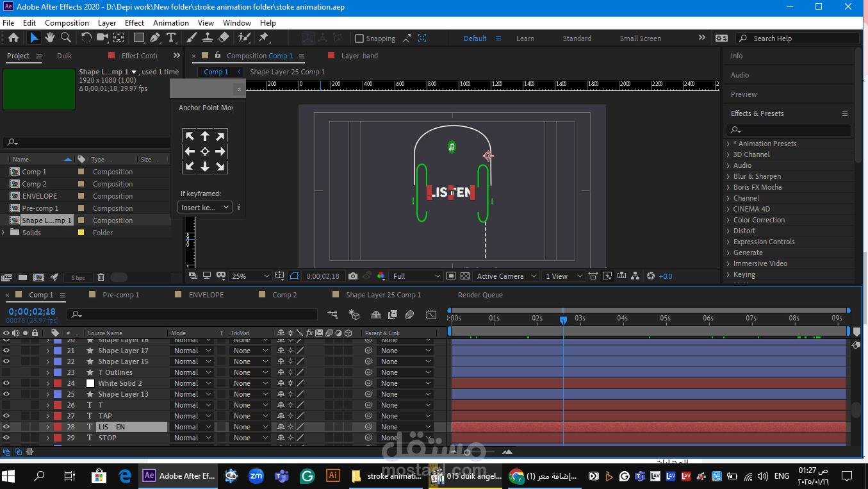The width and height of the screenshot is (868, 489).
Task: Hide the TAP layer eye
Action: coord(6,416)
